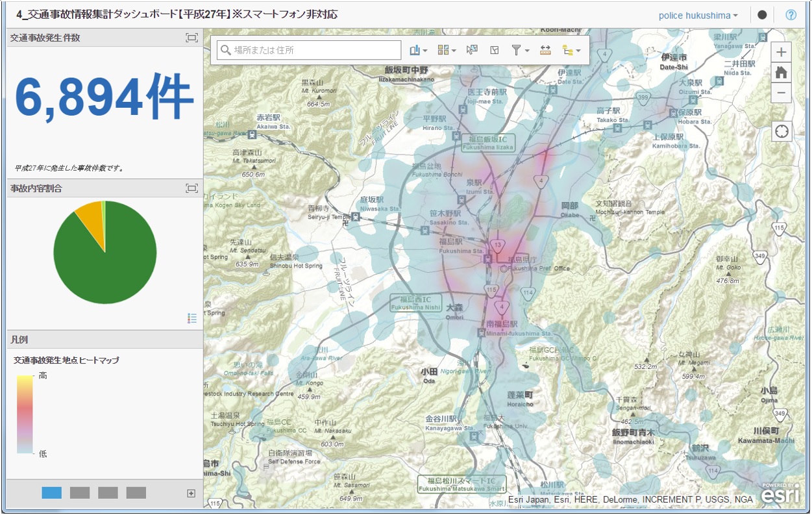Click the clear selection map icon
The image size is (812, 515).
click(x=495, y=50)
